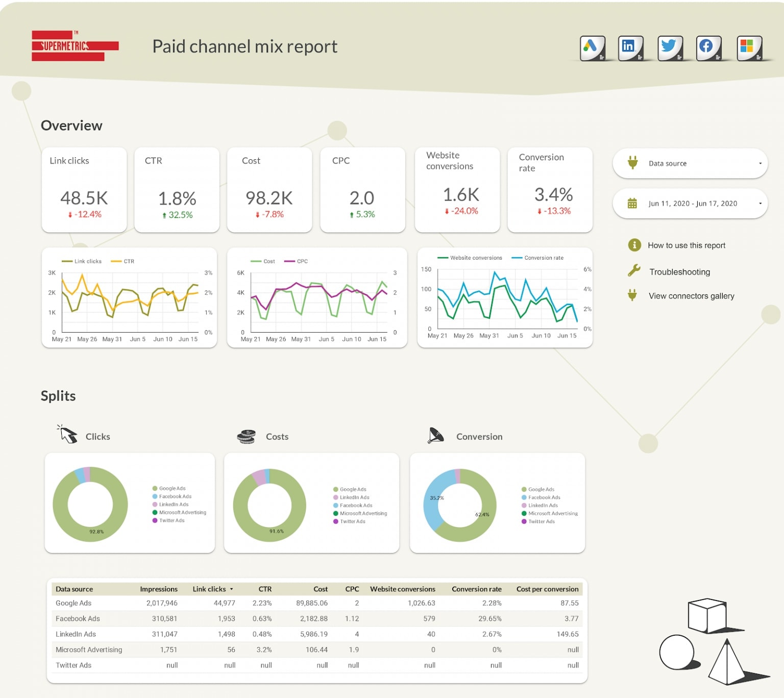
Task: Sort table by Link clicks column arrow
Action: pyautogui.click(x=232, y=589)
